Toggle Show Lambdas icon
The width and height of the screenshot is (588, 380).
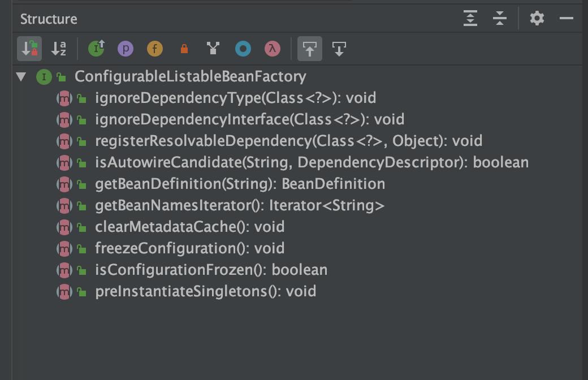(273, 49)
